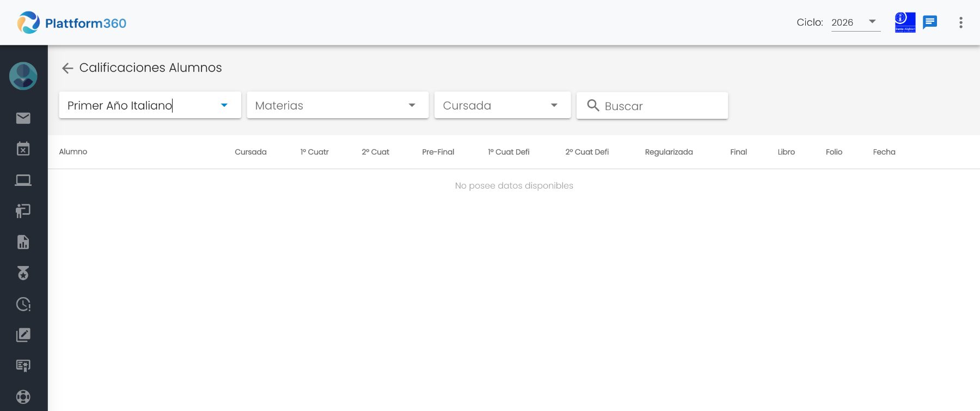Screen dimensions: 980x411
Task: Open the certificate star icon in sidebar
Action: pyautogui.click(x=23, y=366)
